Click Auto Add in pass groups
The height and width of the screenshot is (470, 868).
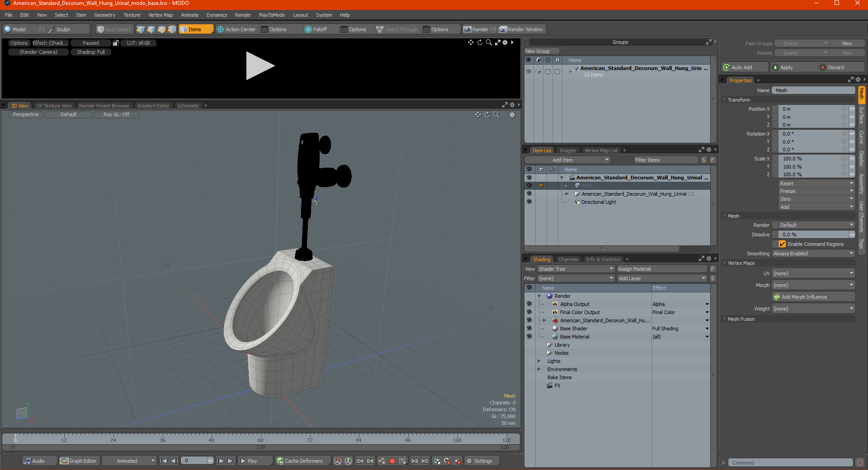745,67
